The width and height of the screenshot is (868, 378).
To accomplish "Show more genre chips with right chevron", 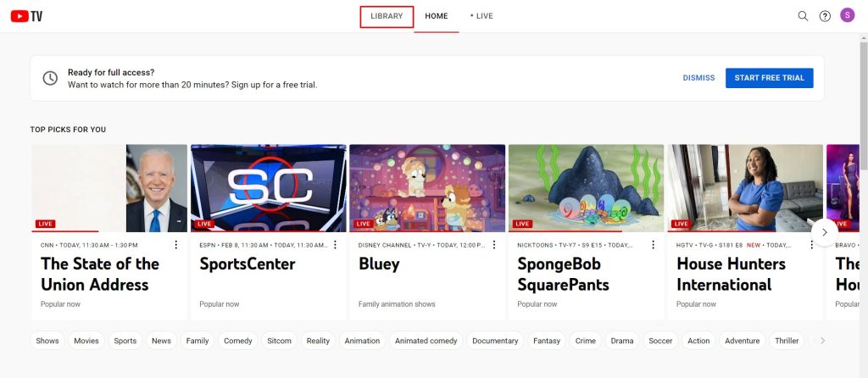I will click(x=822, y=341).
